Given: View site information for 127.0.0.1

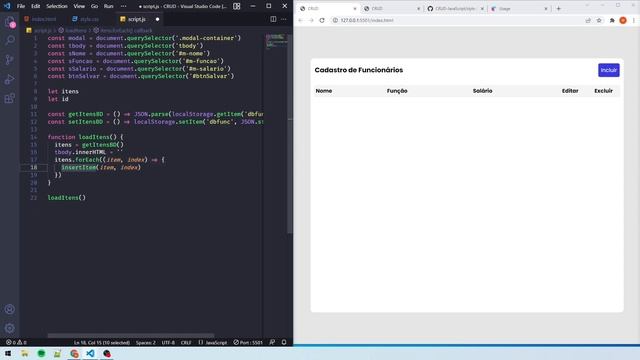Looking at the screenshot, I should pyautogui.click(x=335, y=20).
